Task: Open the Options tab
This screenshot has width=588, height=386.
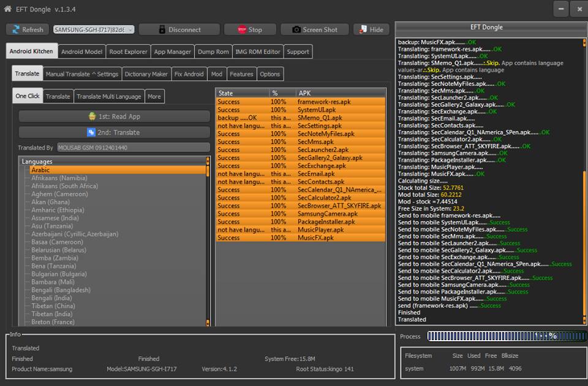Action: [270, 74]
